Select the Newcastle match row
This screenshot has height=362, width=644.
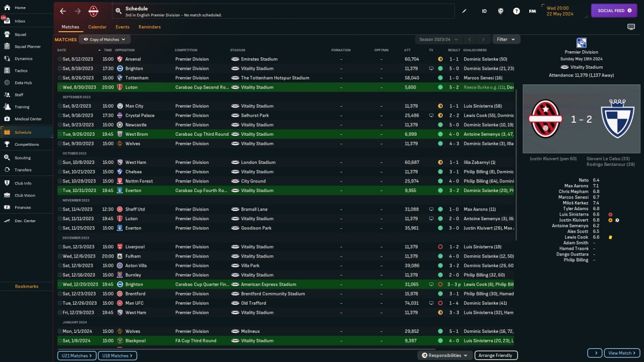click(286, 125)
